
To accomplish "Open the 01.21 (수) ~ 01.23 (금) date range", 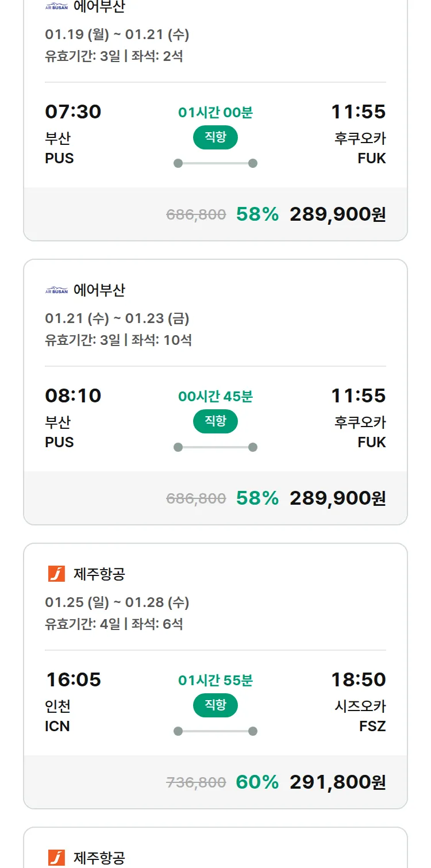I will (x=117, y=318).
